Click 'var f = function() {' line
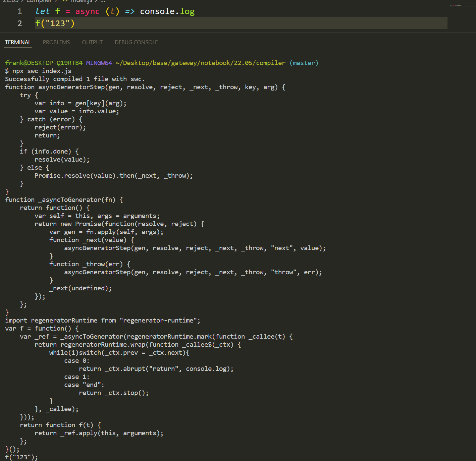Image resolution: width=476 pixels, height=461 pixels. coord(42,329)
